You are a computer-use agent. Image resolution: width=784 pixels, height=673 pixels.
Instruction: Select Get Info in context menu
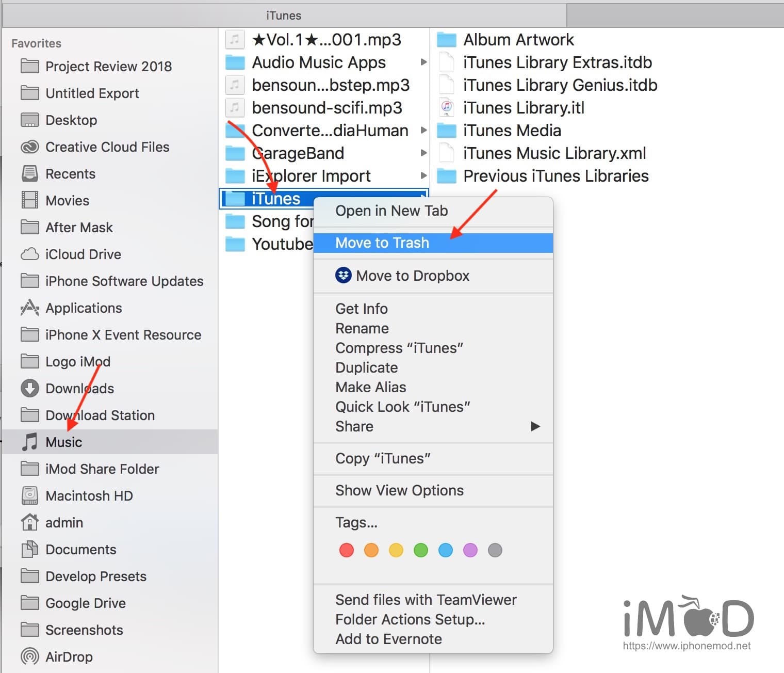pos(361,309)
